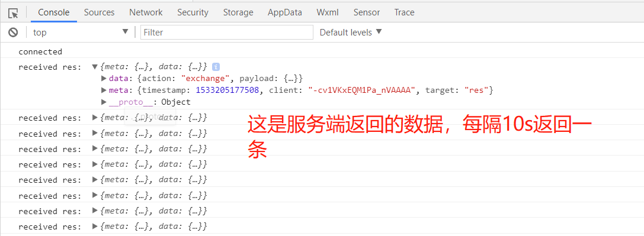
Task: Expand the data property triangle
Action: click(x=104, y=78)
